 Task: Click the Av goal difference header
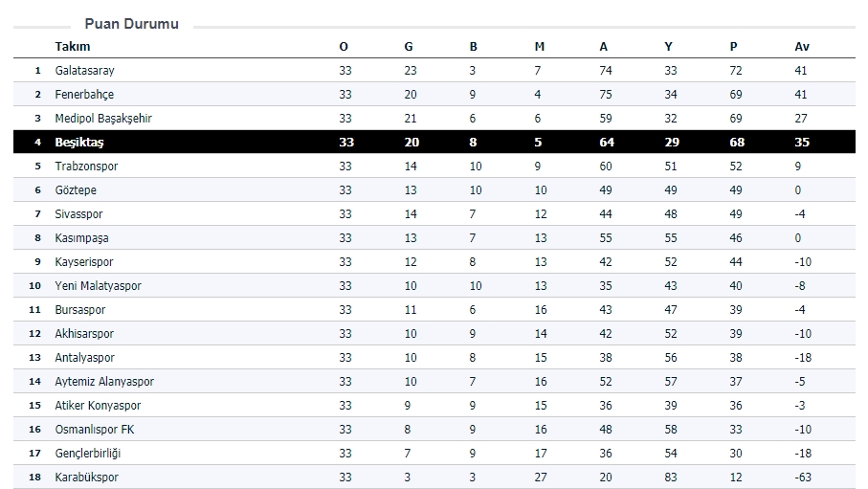click(x=801, y=46)
